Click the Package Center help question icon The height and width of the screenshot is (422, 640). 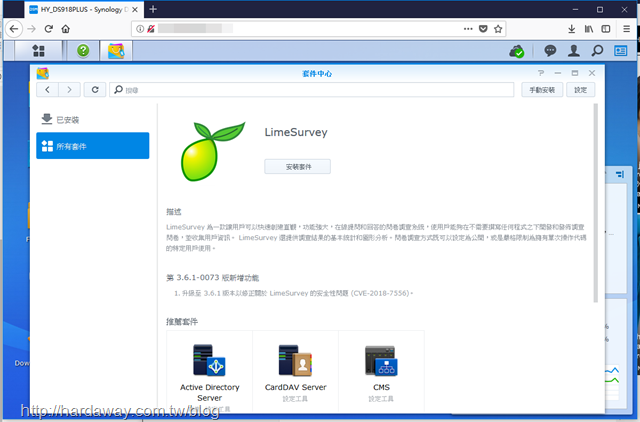coord(541,73)
